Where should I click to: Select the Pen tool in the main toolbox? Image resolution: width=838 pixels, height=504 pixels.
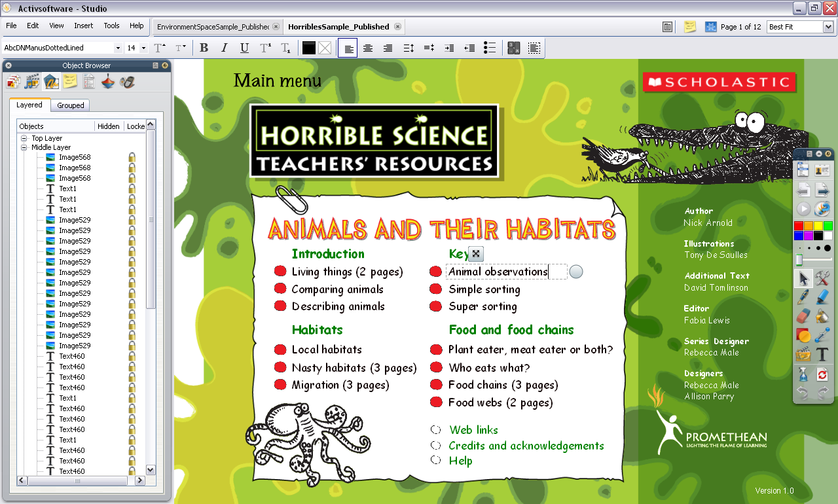pyautogui.click(x=803, y=297)
